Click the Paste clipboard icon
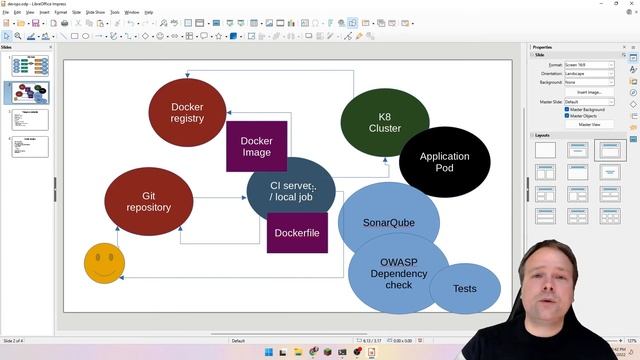 [x=100, y=23]
